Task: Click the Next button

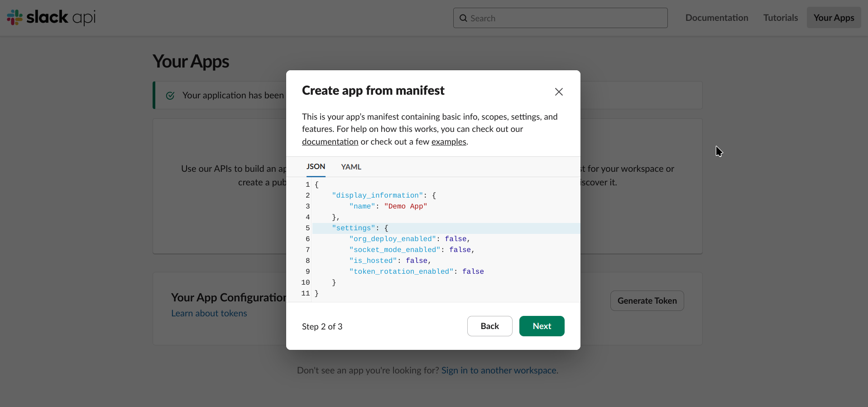Action: point(542,326)
